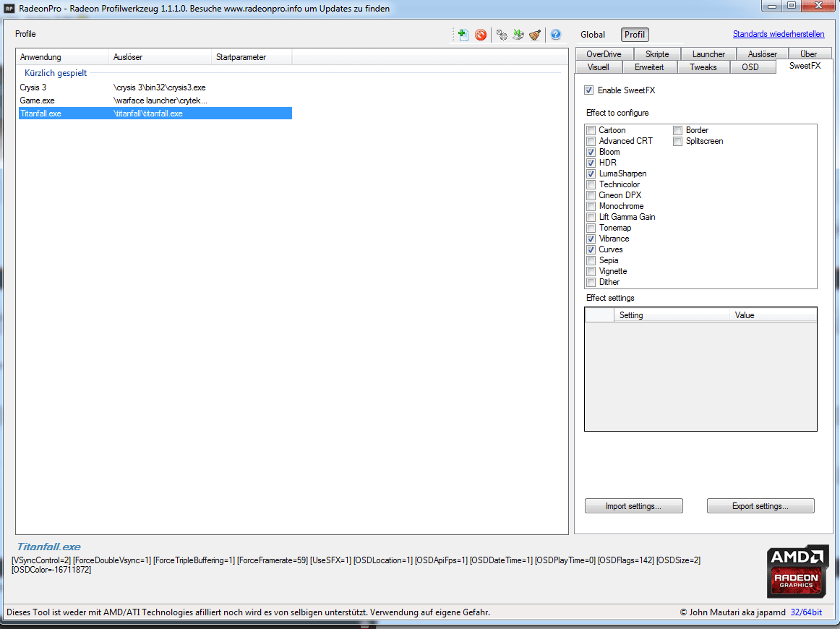Select the Game.exe profile row
Screen dimensions: 840x629
tap(155, 100)
